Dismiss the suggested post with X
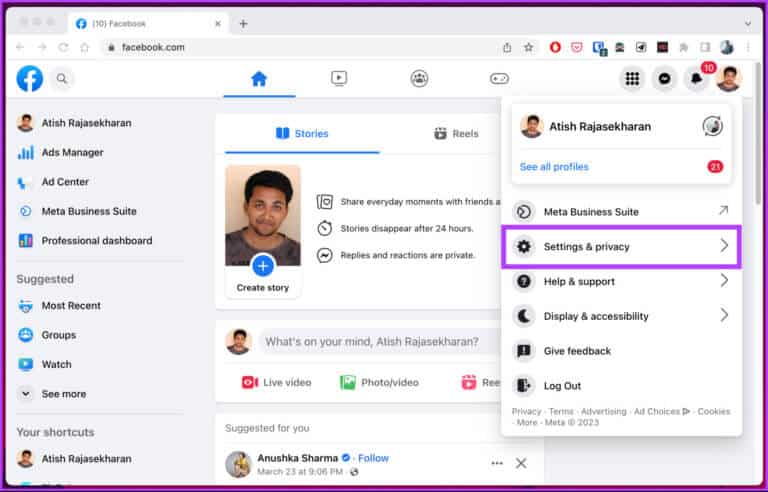768x492 pixels. coord(521,463)
